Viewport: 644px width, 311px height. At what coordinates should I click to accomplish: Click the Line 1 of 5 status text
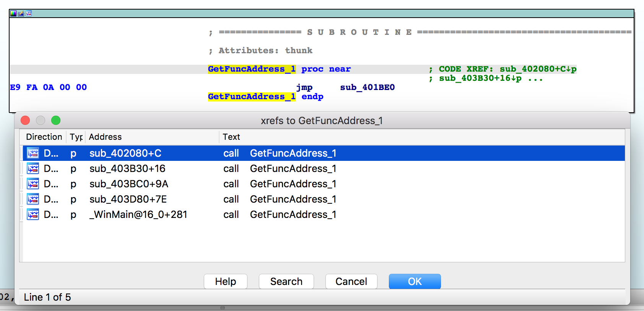[47, 297]
